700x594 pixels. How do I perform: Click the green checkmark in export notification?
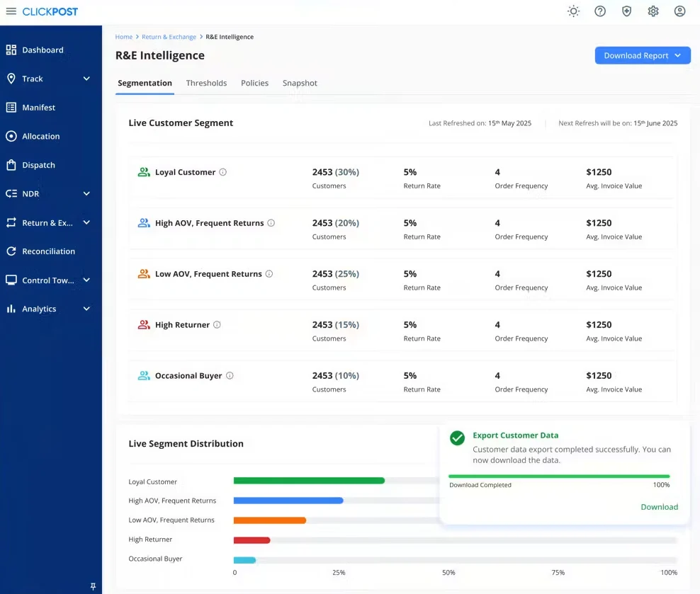(457, 438)
